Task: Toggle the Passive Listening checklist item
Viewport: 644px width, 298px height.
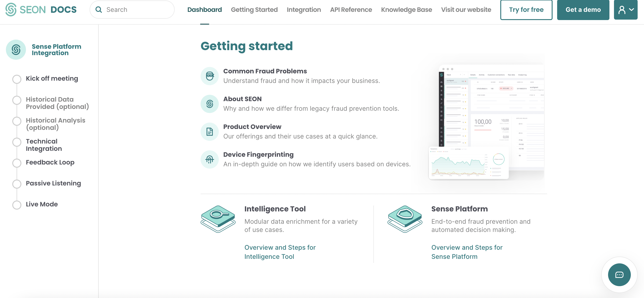Action: (16, 183)
